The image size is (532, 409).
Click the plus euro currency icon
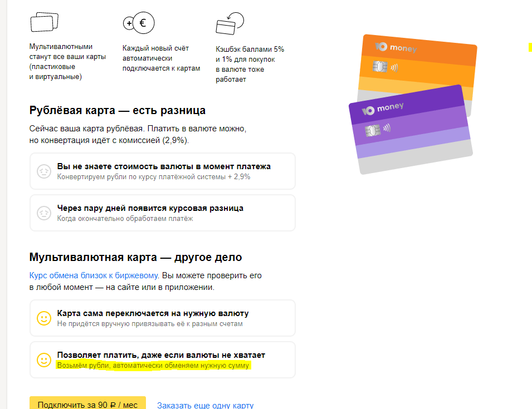tap(138, 23)
